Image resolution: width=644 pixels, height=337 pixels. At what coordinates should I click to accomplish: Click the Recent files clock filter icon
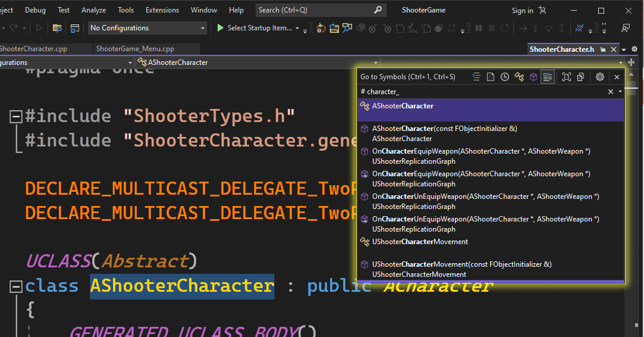(505, 77)
